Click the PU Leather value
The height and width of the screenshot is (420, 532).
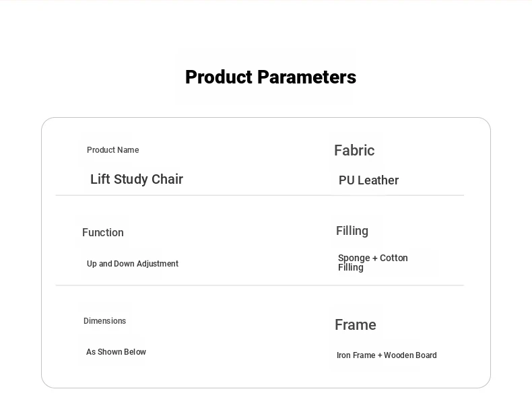coord(368,180)
